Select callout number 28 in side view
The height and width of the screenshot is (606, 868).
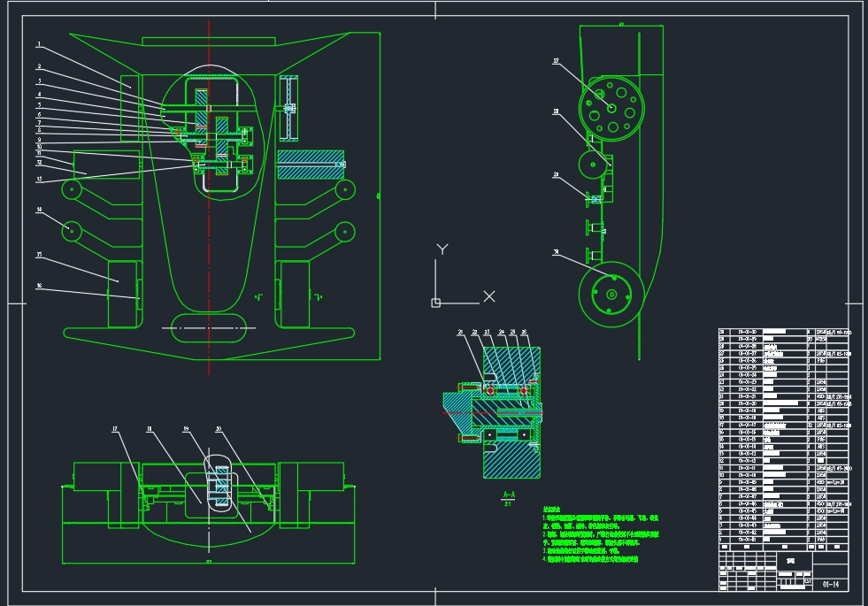point(556,111)
